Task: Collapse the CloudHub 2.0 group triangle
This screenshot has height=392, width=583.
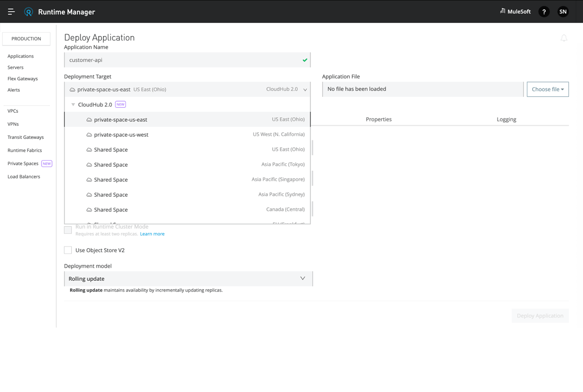Action: pos(73,105)
